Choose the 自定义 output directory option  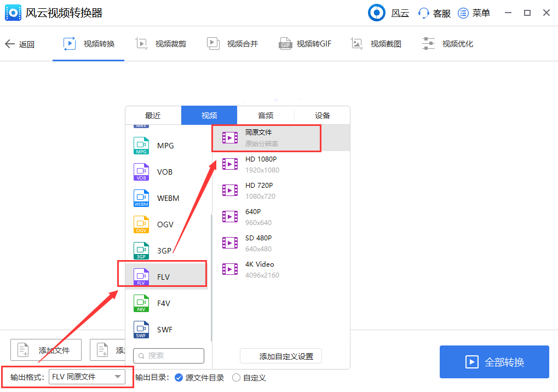pyautogui.click(x=244, y=377)
